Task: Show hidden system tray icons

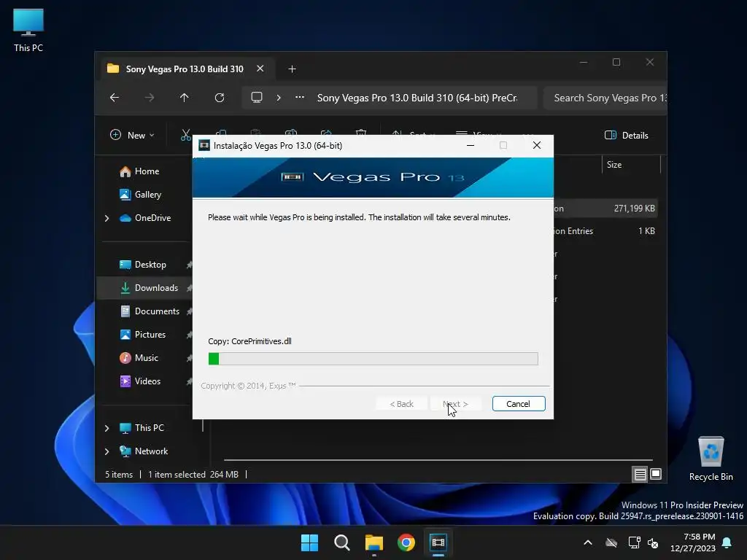Action: (x=588, y=542)
